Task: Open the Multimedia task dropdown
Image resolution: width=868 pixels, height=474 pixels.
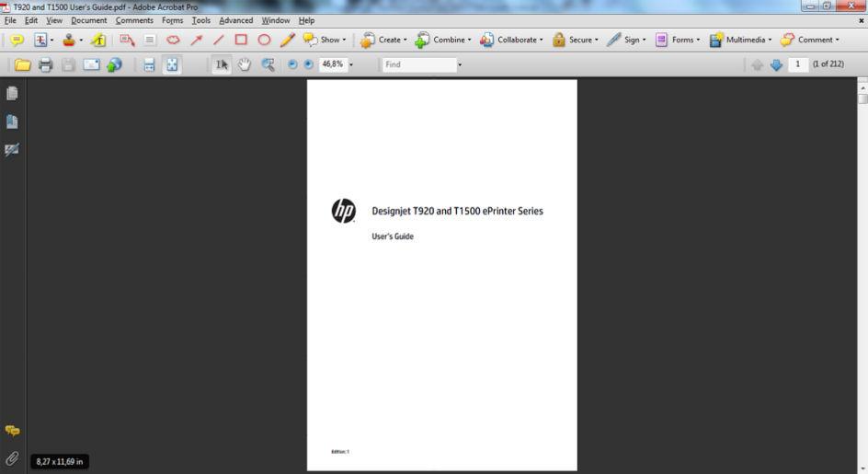Action: click(741, 40)
